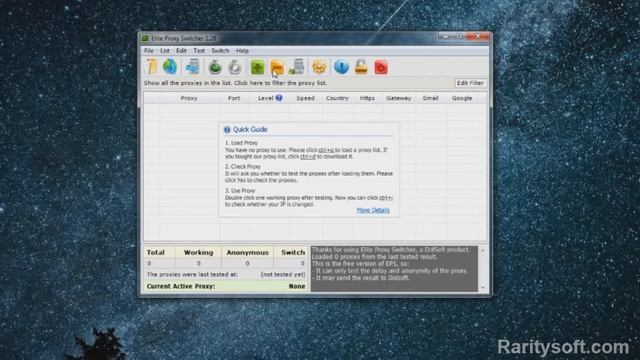This screenshot has width=640, height=360.
Task: Click the red power toolbar icon
Action: click(381, 67)
